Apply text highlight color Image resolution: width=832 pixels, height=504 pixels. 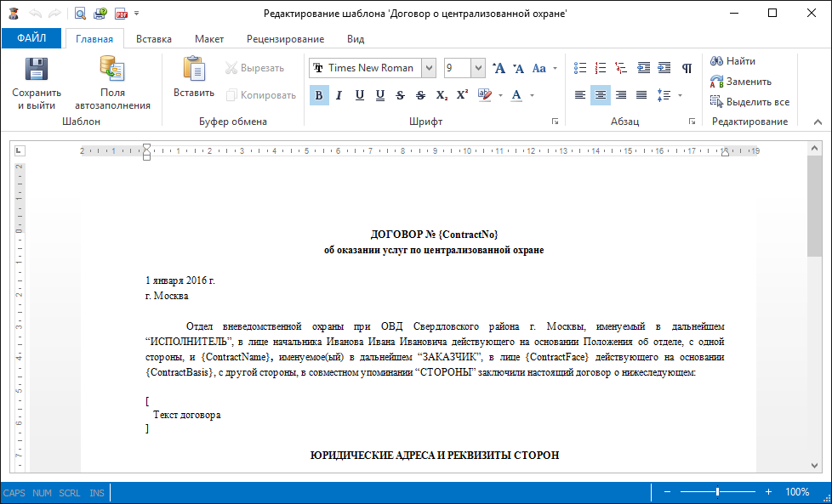[484, 95]
